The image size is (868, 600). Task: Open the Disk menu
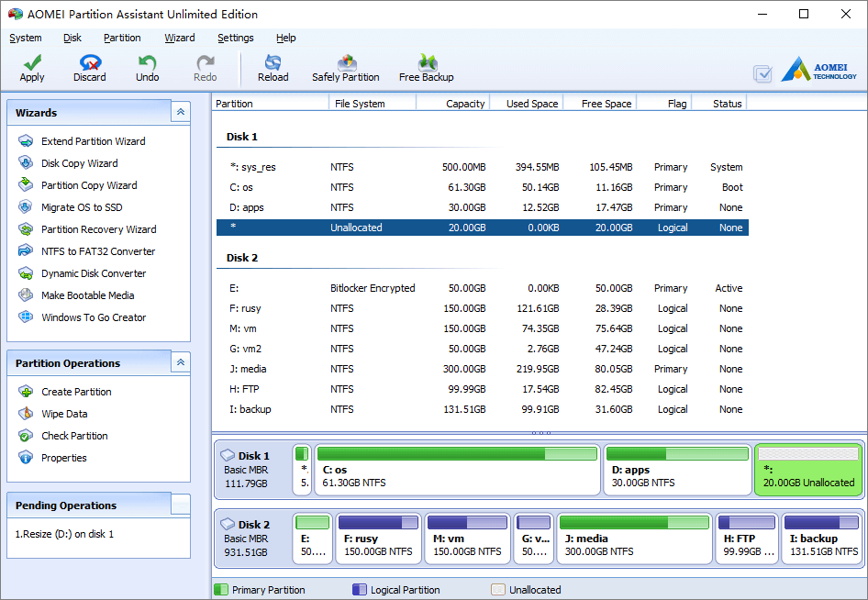pos(72,38)
